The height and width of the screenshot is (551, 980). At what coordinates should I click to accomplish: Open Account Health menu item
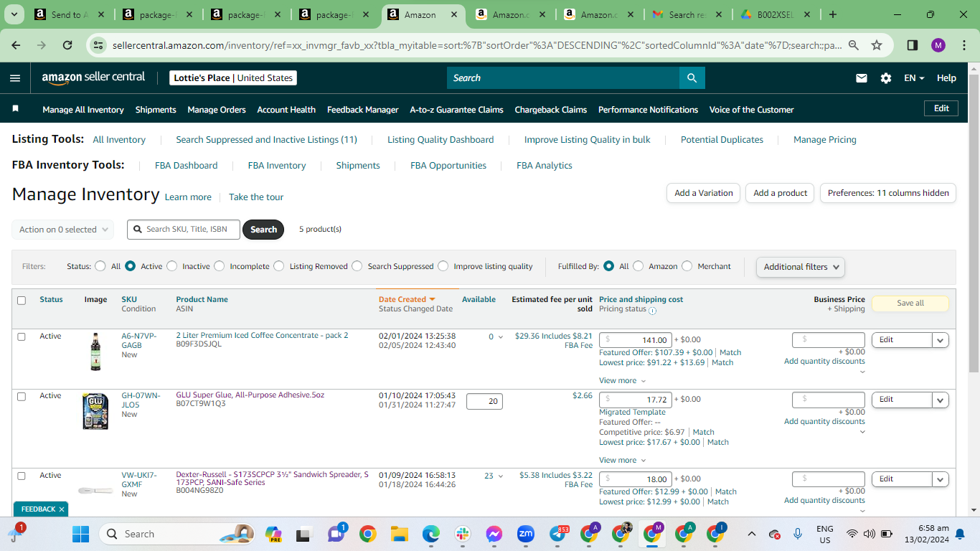click(286, 110)
